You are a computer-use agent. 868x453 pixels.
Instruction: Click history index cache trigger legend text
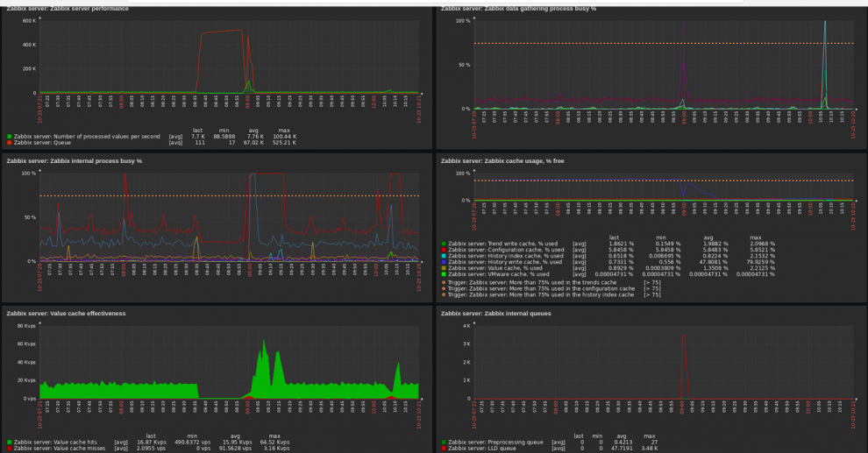[x=542, y=294]
